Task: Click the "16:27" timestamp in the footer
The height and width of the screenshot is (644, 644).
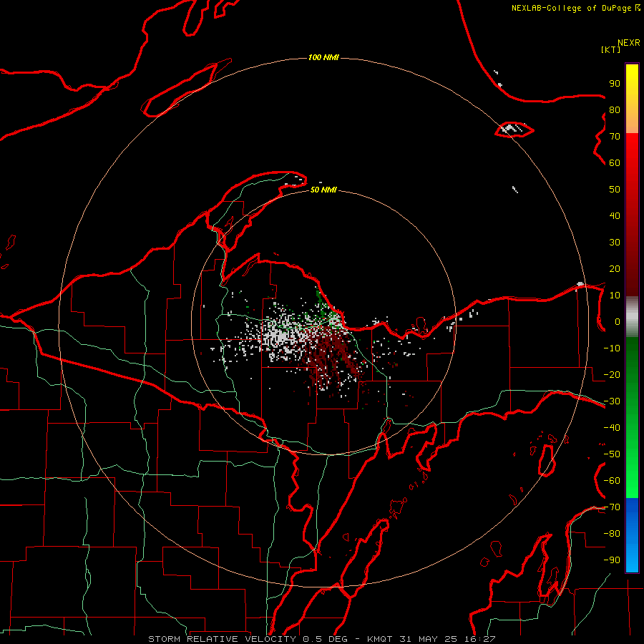Action: coord(482,639)
